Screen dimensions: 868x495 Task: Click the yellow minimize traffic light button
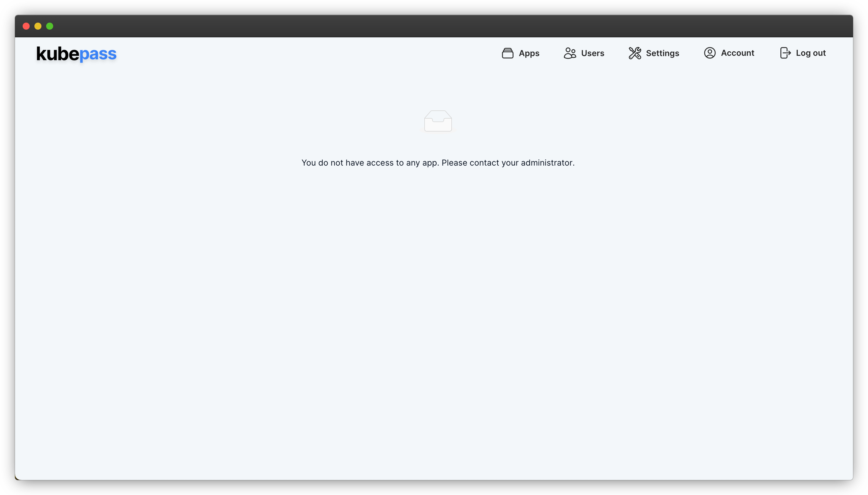point(38,26)
